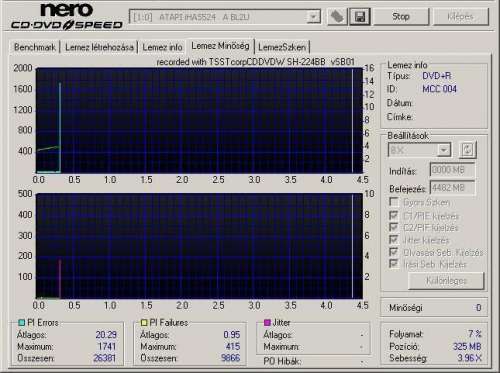
Task: Click the PO Hibák label
Action: [282, 361]
